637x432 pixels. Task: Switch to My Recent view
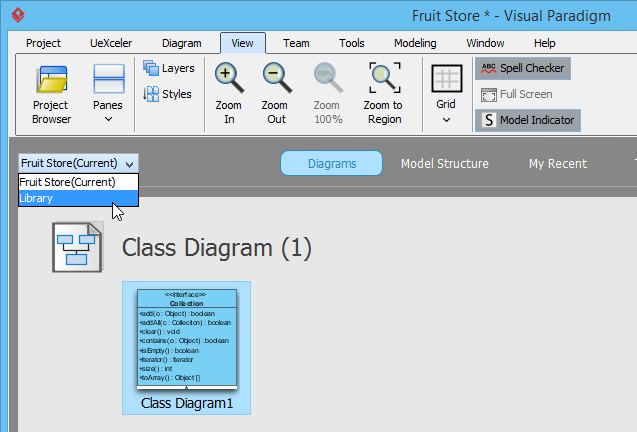(x=558, y=163)
